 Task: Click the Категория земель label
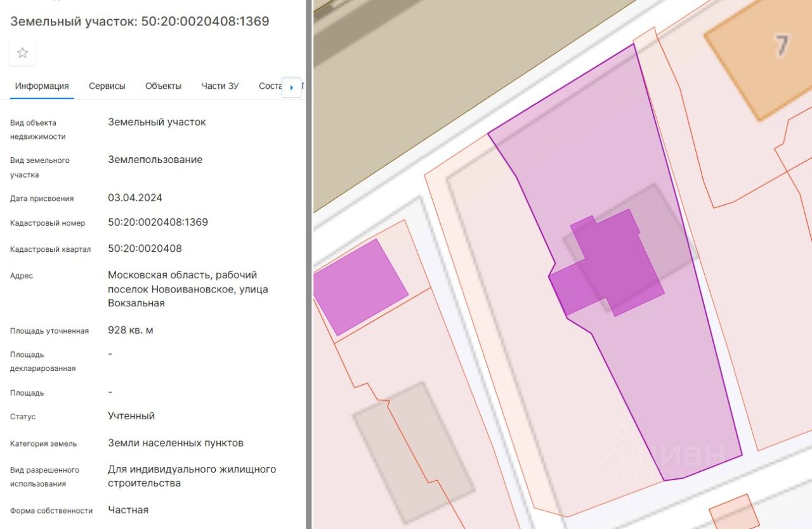tap(43, 444)
